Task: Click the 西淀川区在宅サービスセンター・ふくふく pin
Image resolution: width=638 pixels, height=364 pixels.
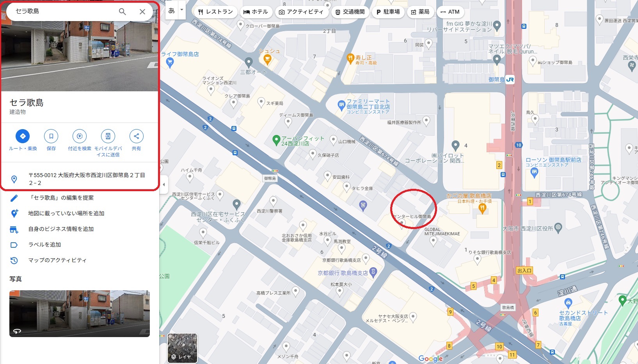Action: 236,204
